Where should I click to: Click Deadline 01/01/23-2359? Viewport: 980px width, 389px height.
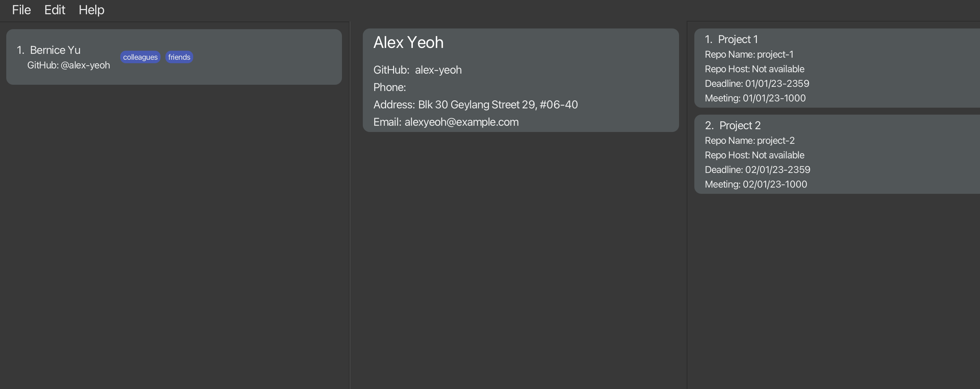pyautogui.click(x=757, y=84)
